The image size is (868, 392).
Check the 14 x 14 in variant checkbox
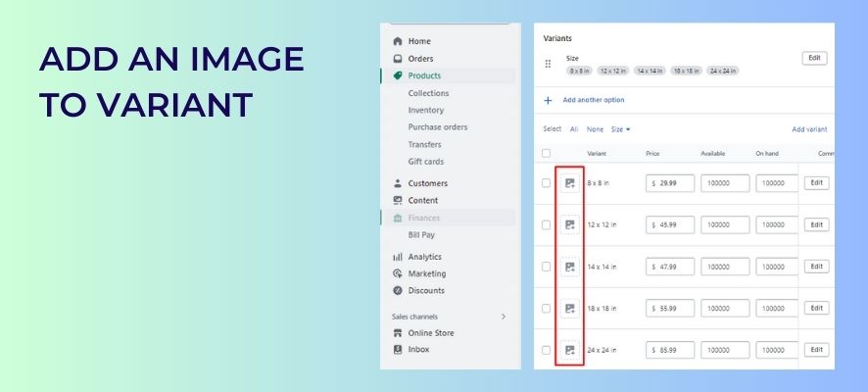coord(547,267)
